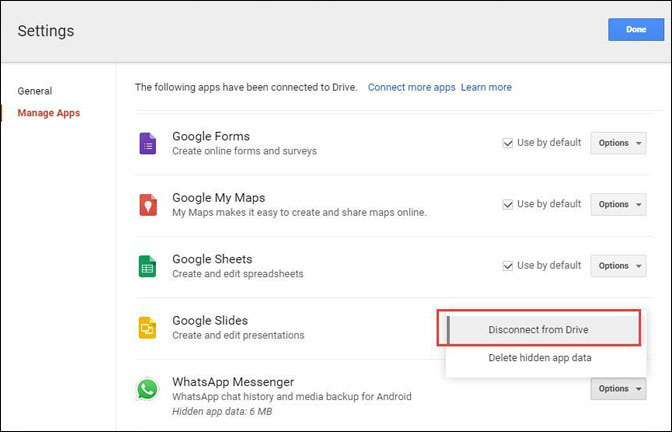
Task: Click the WhatsApp Messenger icon
Action: pyautogui.click(x=148, y=389)
